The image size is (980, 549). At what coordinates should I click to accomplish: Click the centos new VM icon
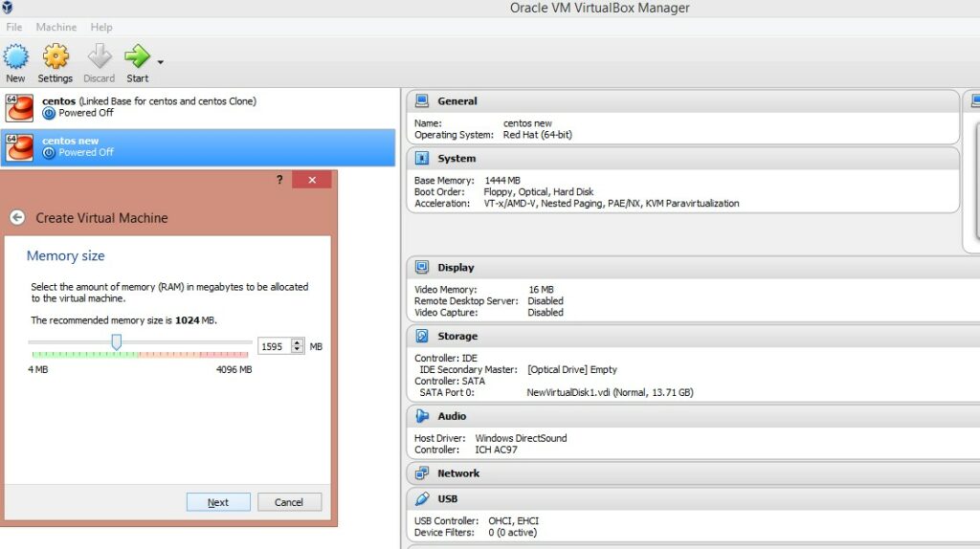(x=19, y=147)
